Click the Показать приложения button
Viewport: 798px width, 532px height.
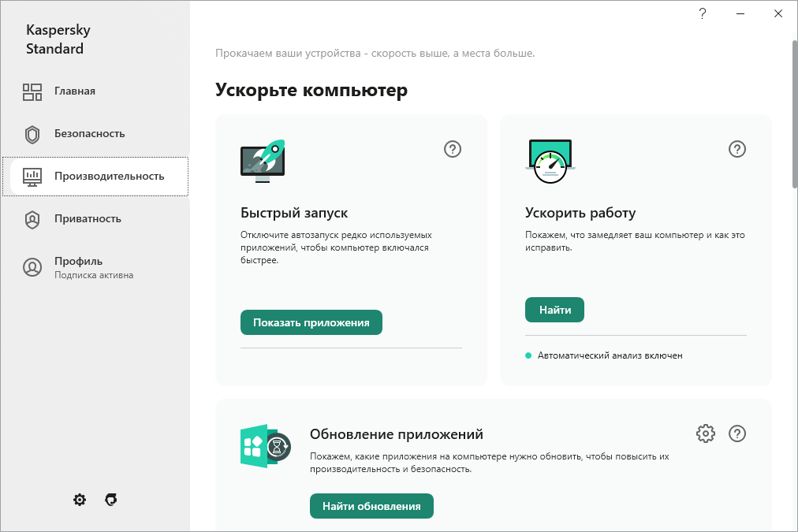coord(311,322)
